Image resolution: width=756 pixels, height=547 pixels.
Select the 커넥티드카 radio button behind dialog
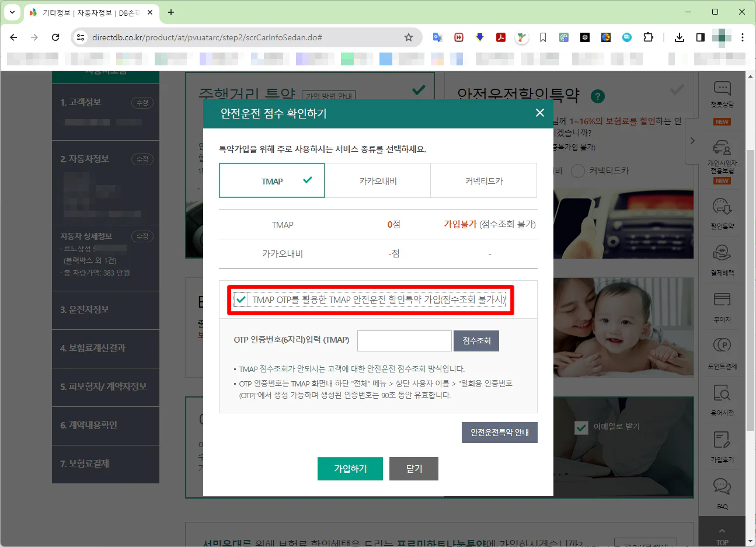pos(577,171)
